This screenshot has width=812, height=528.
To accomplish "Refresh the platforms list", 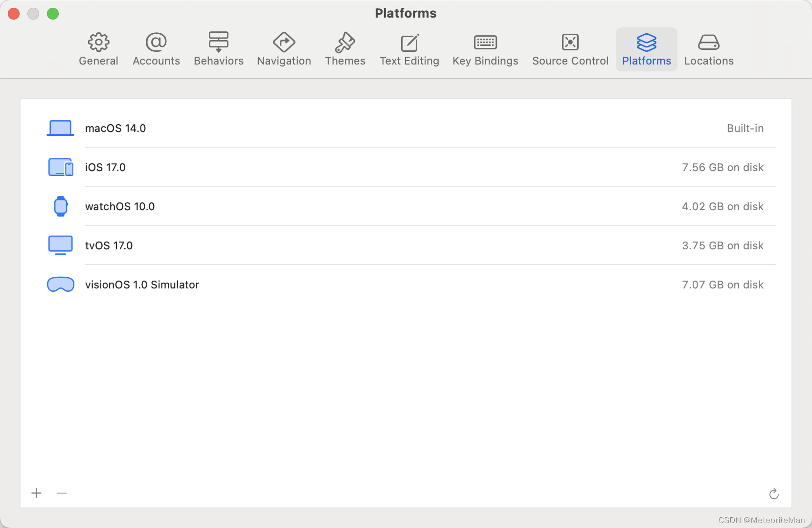I will [x=774, y=494].
